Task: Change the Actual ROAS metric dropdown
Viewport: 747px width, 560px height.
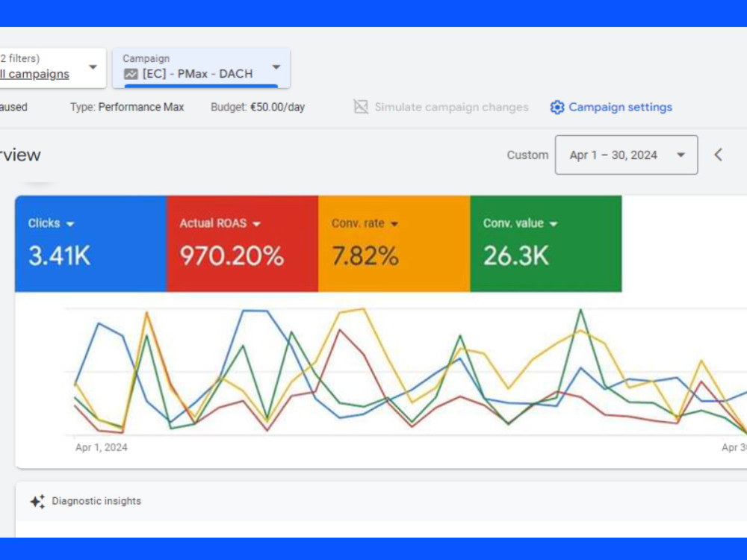Action: [x=256, y=224]
